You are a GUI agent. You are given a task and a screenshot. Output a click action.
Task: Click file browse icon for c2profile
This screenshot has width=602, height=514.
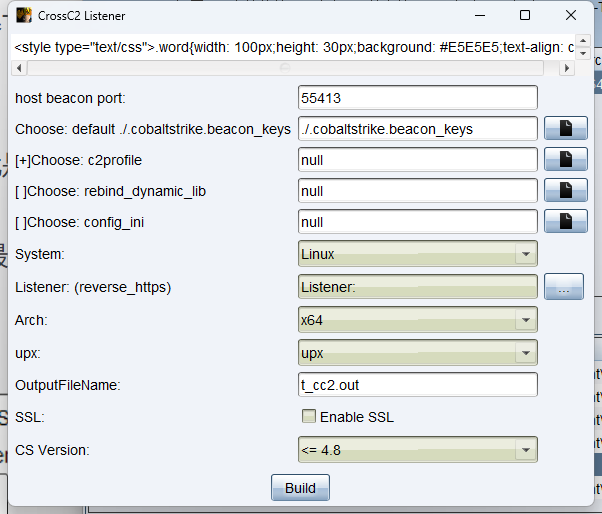[x=566, y=159]
